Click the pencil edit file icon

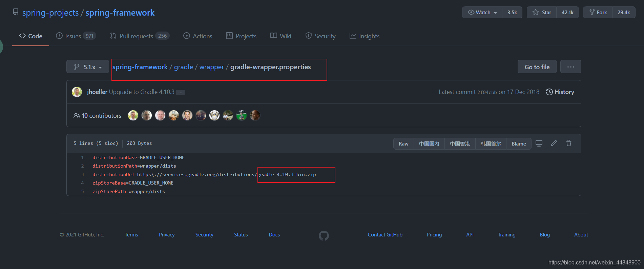click(554, 143)
